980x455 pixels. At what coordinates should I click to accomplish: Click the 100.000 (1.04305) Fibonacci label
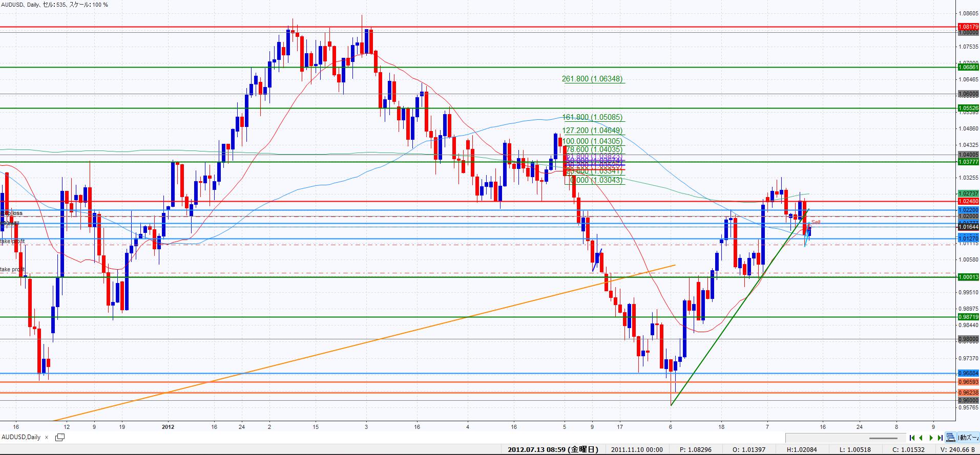(x=592, y=141)
